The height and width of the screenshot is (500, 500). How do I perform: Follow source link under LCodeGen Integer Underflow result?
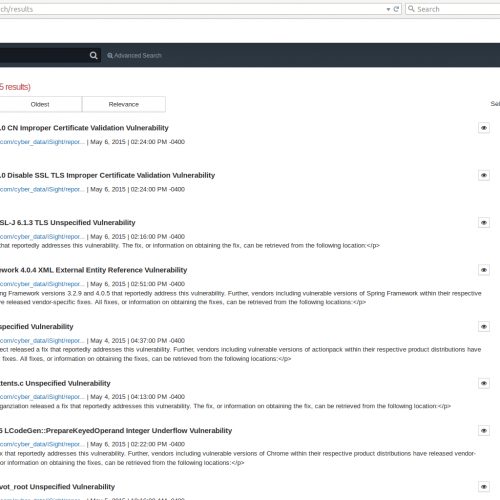point(42,444)
